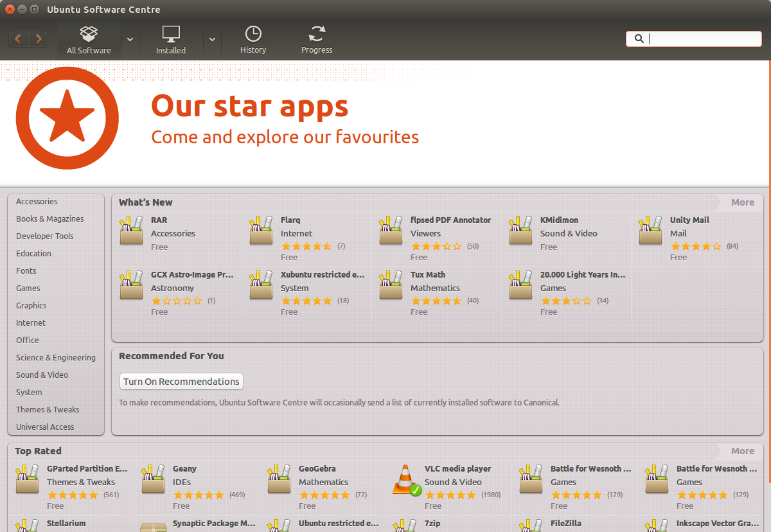Browse the Office category

point(28,341)
